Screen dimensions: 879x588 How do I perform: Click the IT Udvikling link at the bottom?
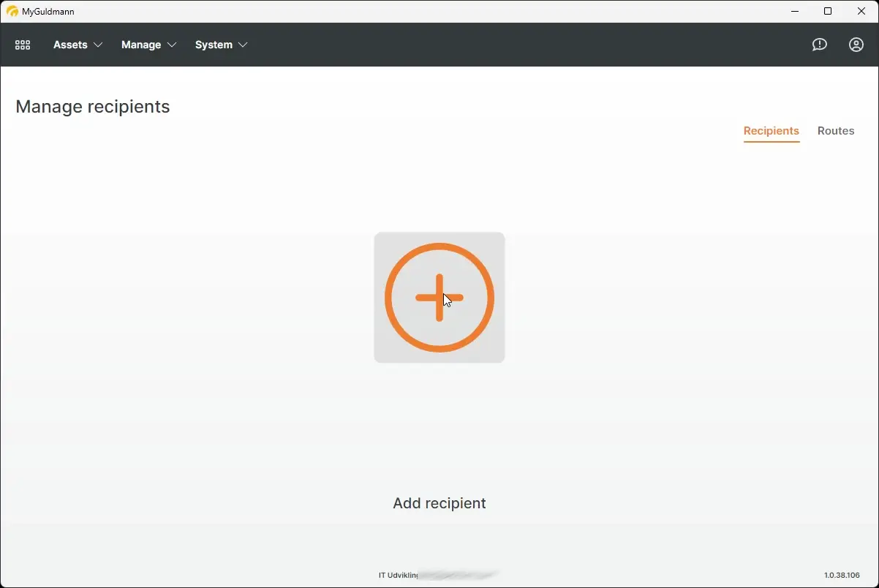397,575
